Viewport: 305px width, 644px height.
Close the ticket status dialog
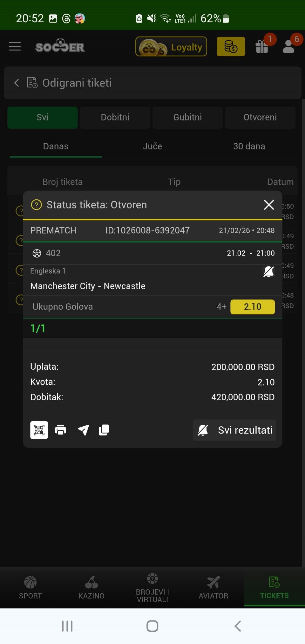(269, 205)
